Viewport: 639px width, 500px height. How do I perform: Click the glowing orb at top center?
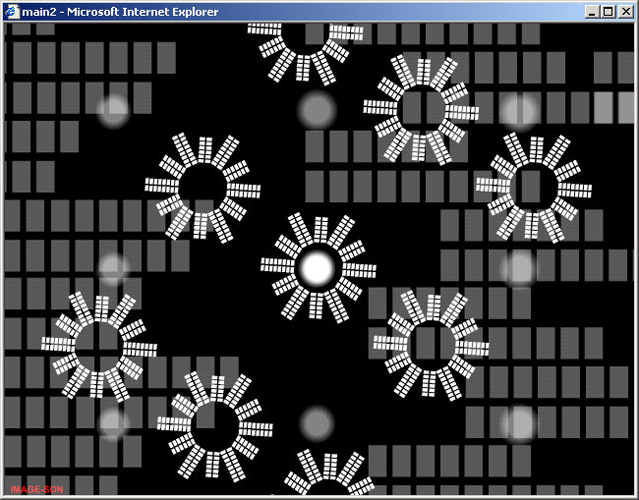(317, 110)
